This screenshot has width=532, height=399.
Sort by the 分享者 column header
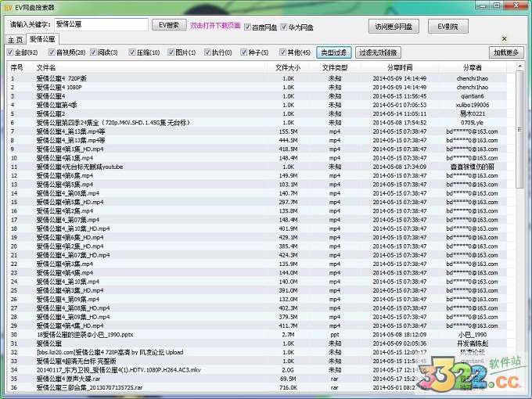[x=473, y=67]
